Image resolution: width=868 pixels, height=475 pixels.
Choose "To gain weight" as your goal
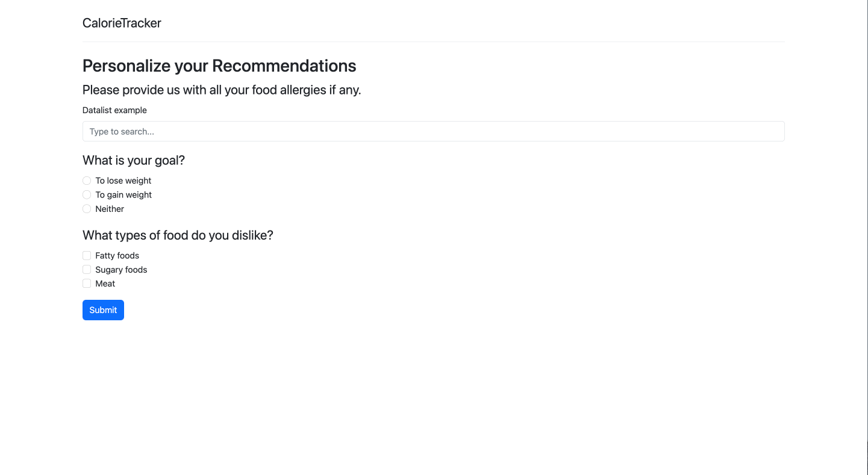coord(87,194)
